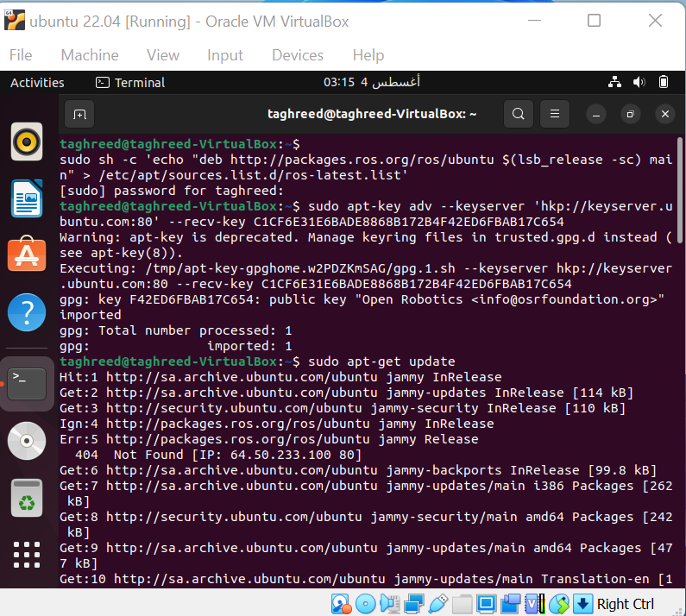Click VirtualBox display status icon
Screen dimensions: 686x616
point(486,604)
